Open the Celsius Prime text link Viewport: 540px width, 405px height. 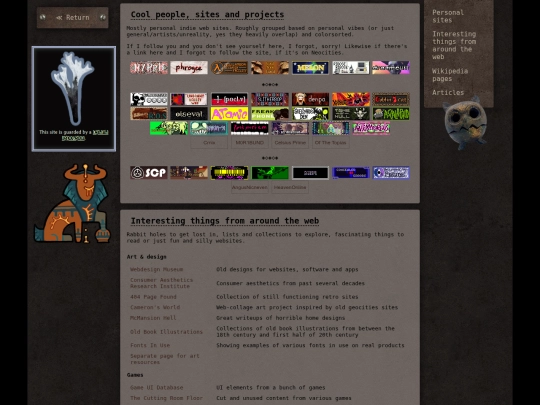290,143
